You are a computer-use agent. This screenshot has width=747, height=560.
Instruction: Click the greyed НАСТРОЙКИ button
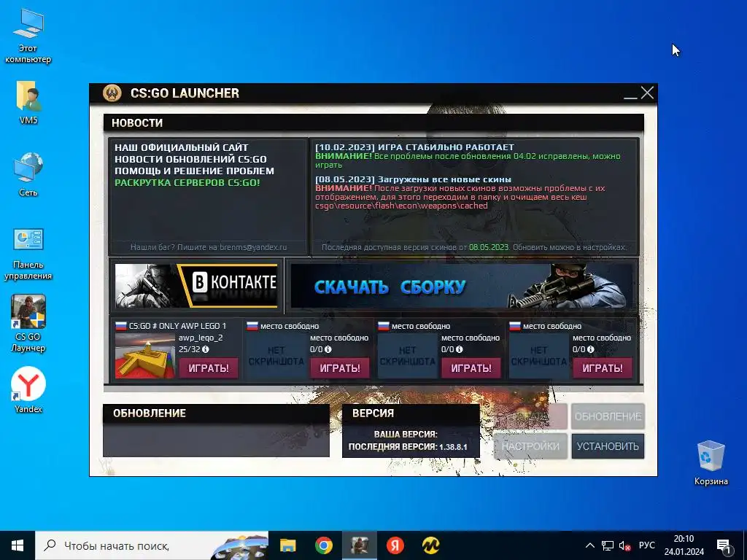tap(530, 446)
